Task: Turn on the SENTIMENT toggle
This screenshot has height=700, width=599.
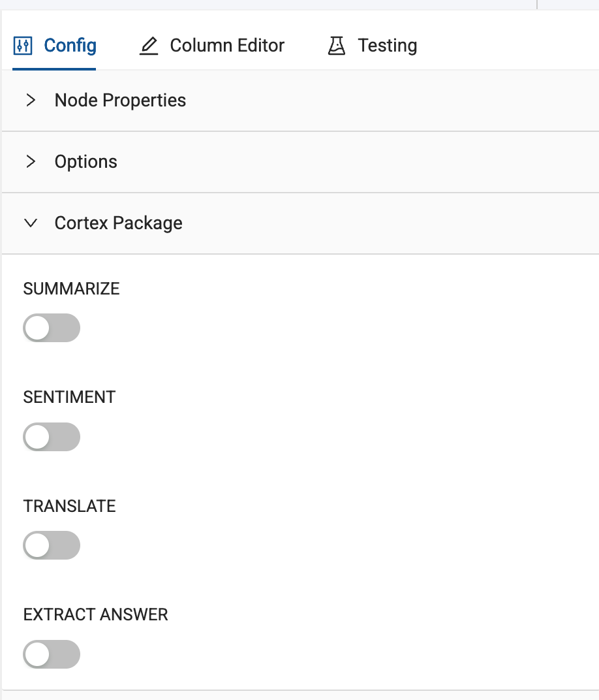Action: point(52,437)
